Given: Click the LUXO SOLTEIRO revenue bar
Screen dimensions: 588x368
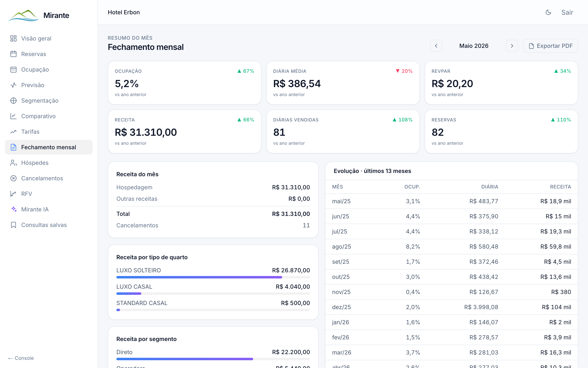Looking at the screenshot, I should tap(213, 277).
